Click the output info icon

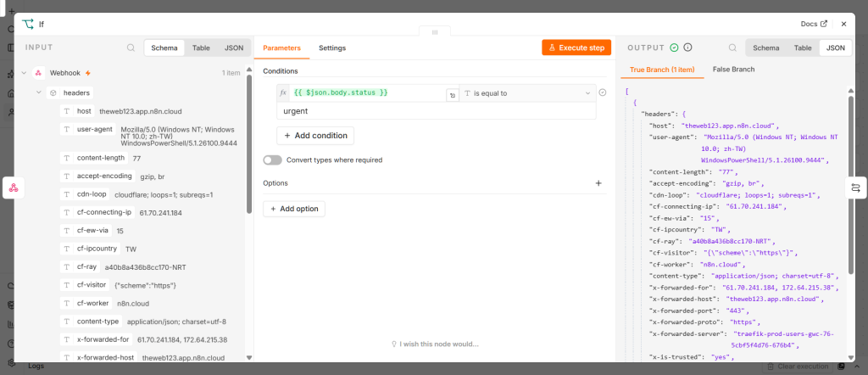tap(688, 48)
